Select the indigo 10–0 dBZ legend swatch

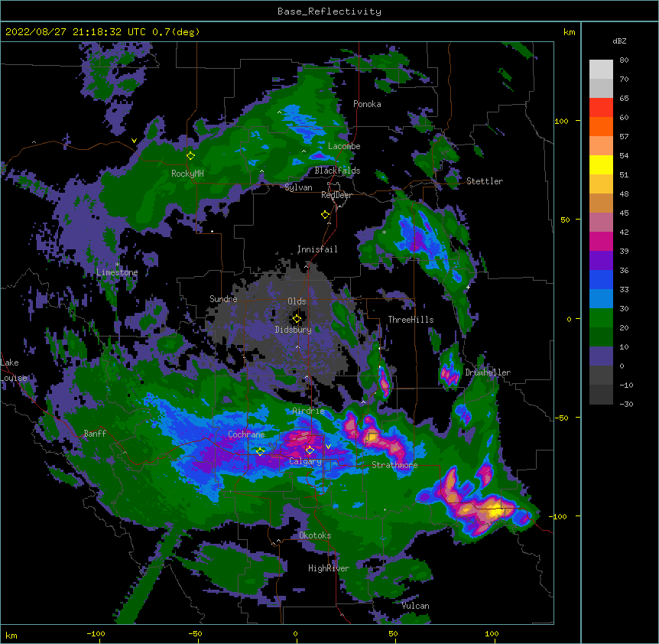point(601,356)
